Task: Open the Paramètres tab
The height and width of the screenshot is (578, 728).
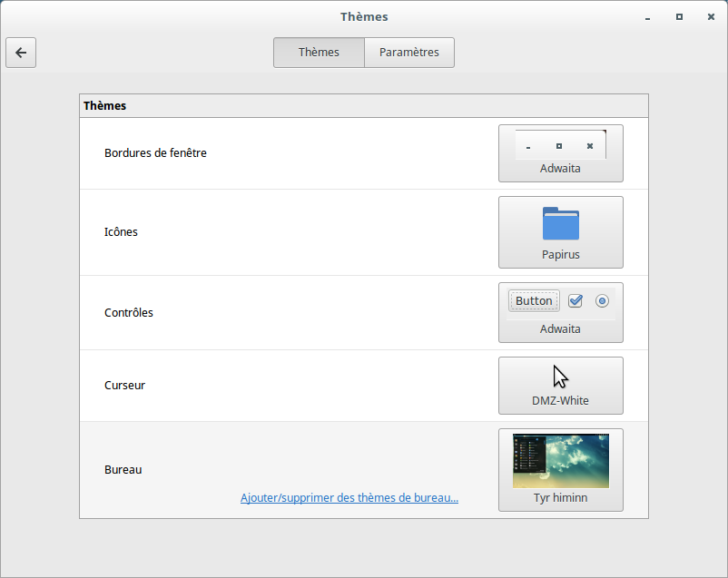Action: click(408, 53)
